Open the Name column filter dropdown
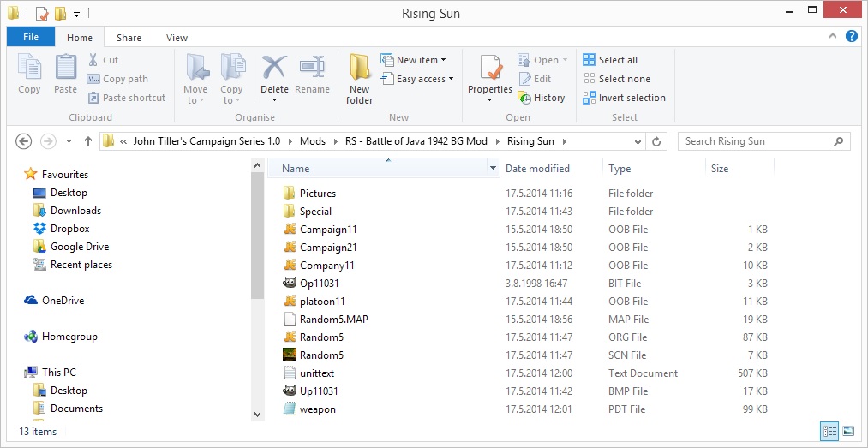The height and width of the screenshot is (448, 868). [x=493, y=168]
